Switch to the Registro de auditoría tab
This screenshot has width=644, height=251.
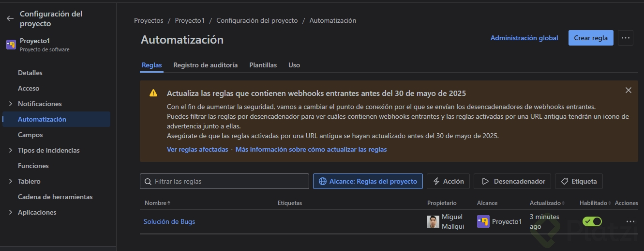(205, 65)
